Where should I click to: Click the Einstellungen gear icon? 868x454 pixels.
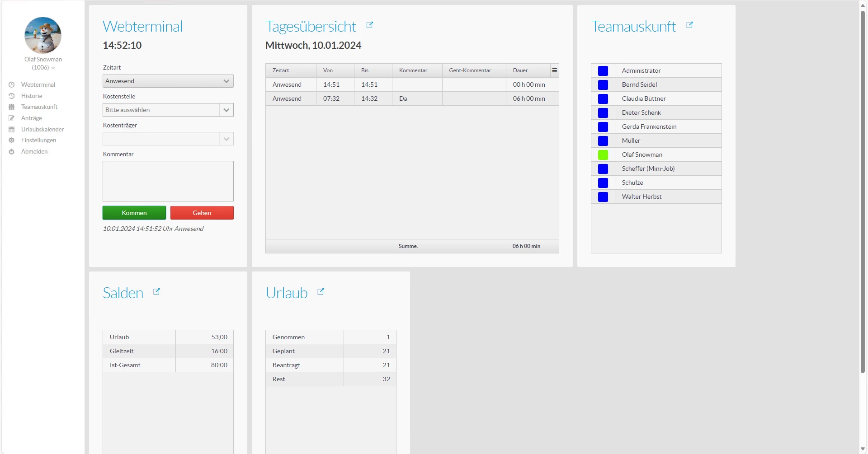coord(12,140)
